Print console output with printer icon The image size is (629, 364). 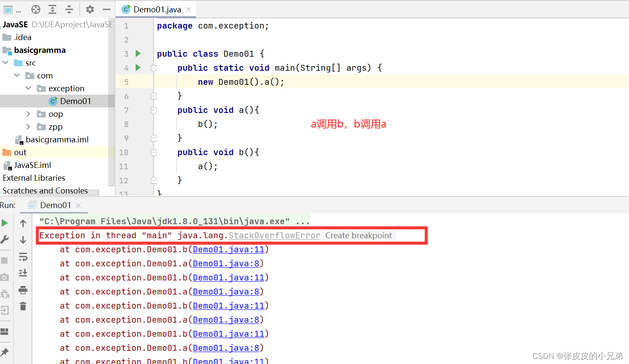point(23,290)
